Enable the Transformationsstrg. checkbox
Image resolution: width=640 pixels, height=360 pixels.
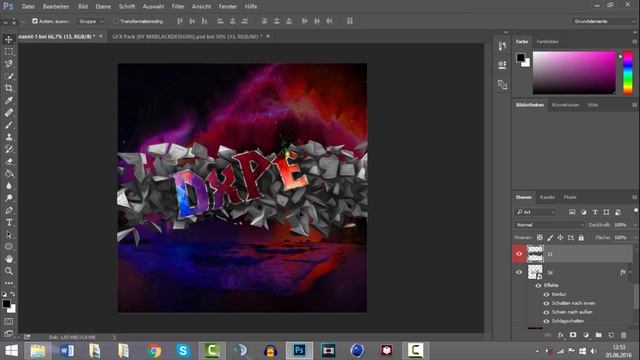pos(116,21)
